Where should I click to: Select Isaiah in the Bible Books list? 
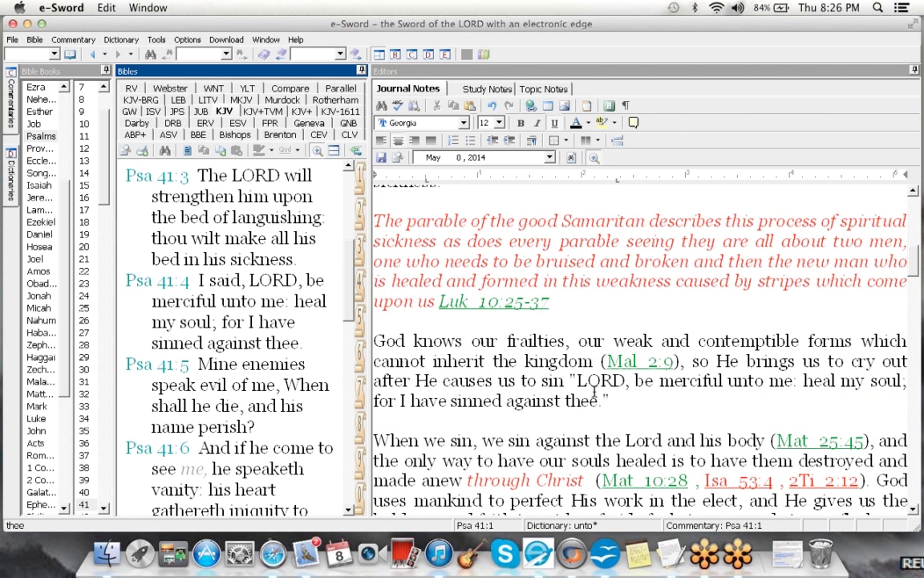pos(39,185)
